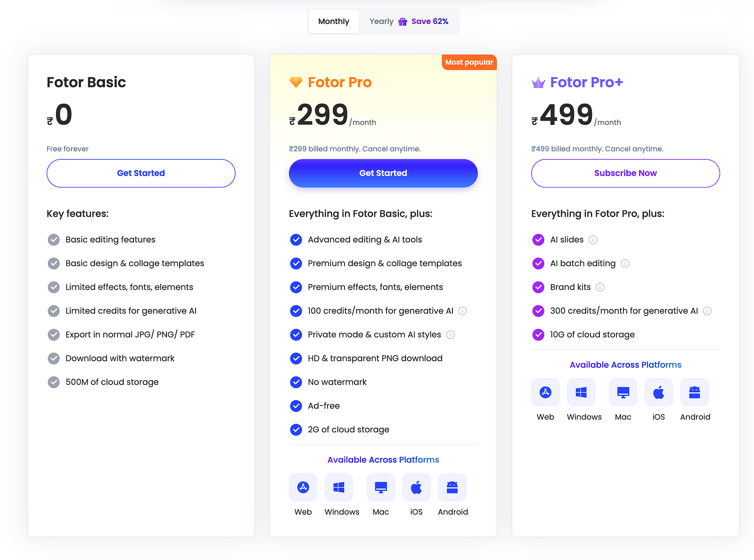Open info icon next to AI batch editing
Viewport: 754px width, 560px height.
click(x=625, y=263)
